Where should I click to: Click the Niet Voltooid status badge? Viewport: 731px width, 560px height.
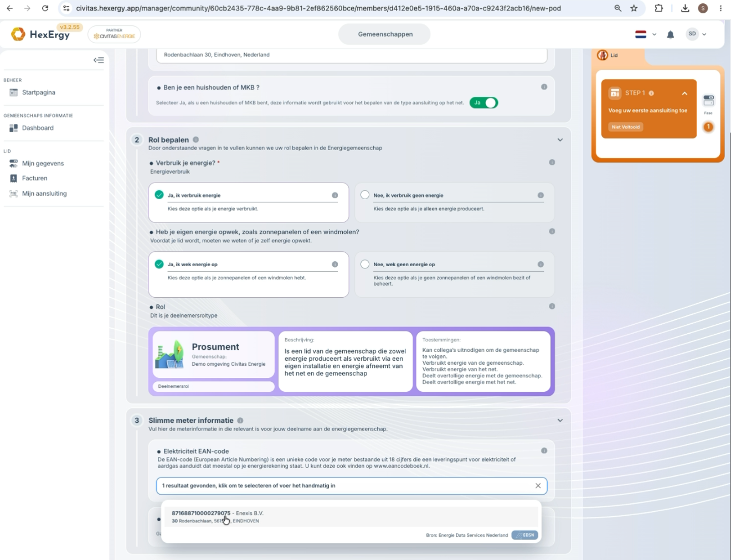626,127
